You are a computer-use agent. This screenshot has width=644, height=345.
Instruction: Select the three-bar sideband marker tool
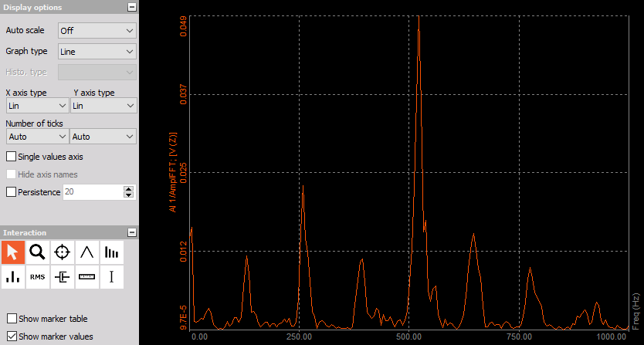(13, 277)
